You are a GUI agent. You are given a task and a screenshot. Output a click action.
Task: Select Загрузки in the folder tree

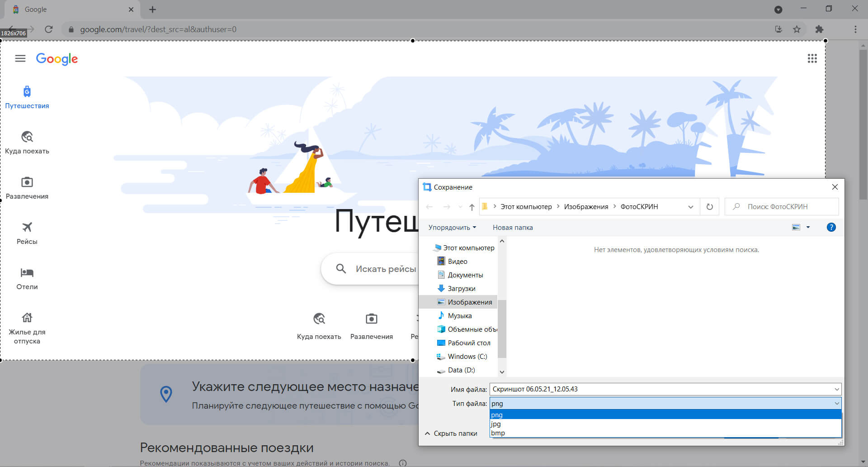click(x=461, y=289)
